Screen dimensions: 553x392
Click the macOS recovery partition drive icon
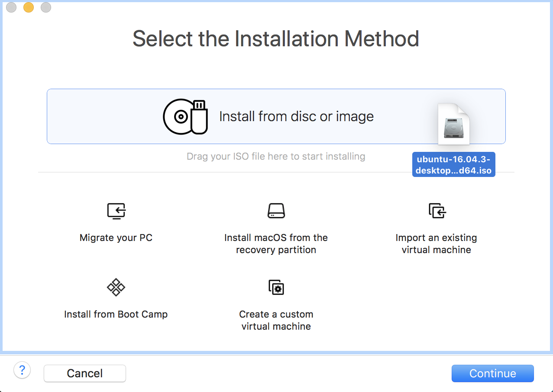click(x=276, y=211)
